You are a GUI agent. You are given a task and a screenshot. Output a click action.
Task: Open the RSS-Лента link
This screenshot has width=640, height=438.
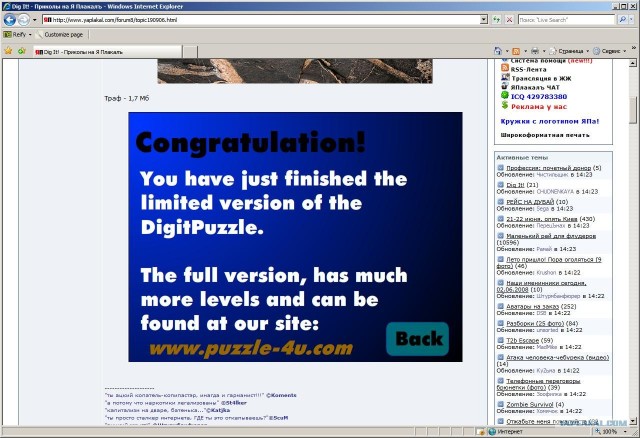click(x=528, y=69)
